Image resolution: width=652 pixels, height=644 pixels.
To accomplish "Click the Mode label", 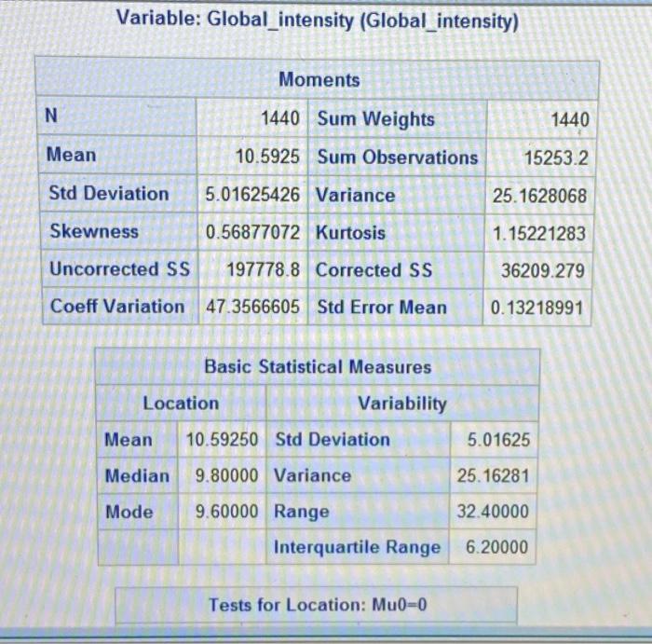I will (x=129, y=512).
